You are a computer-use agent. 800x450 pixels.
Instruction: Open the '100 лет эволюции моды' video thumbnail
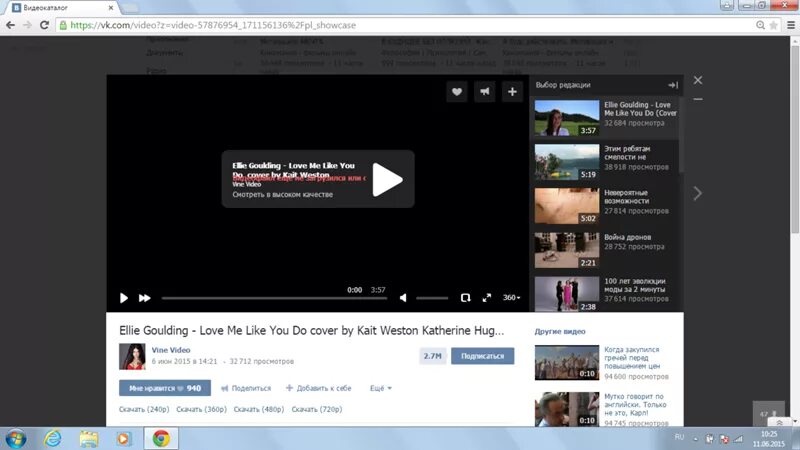tap(567, 294)
